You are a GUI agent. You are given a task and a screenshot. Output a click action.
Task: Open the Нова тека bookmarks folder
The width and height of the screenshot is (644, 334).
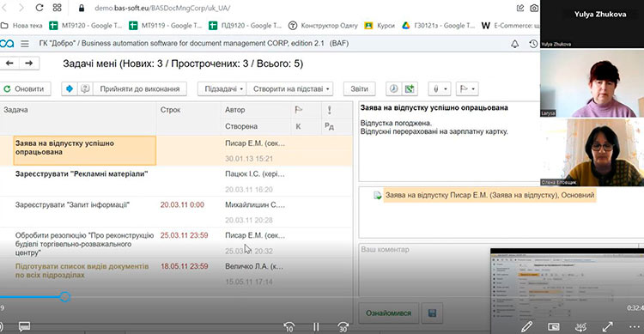21,26
